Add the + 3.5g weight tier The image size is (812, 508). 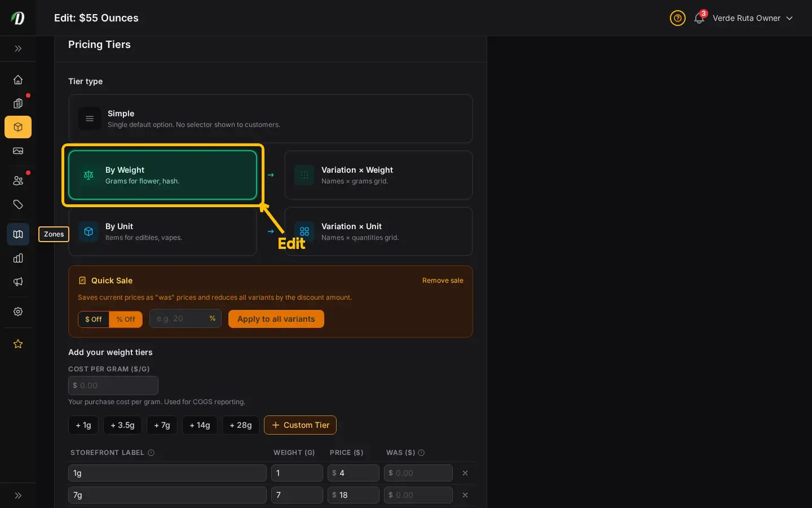coord(122,425)
